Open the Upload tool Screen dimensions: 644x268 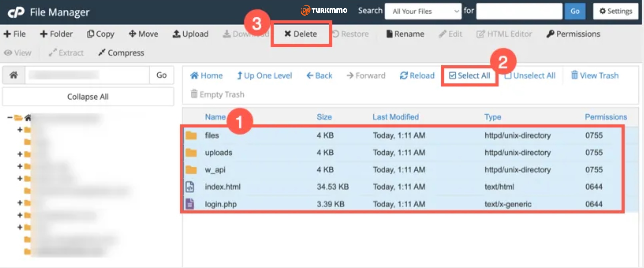tap(190, 34)
